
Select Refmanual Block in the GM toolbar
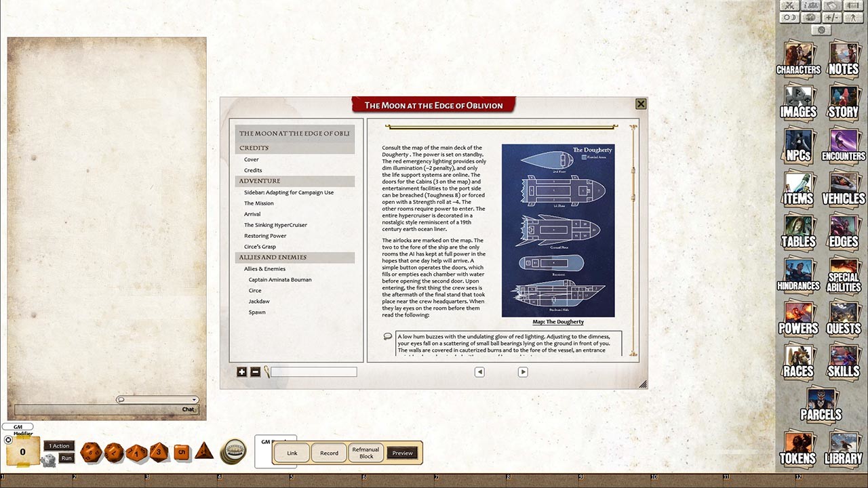pos(365,453)
